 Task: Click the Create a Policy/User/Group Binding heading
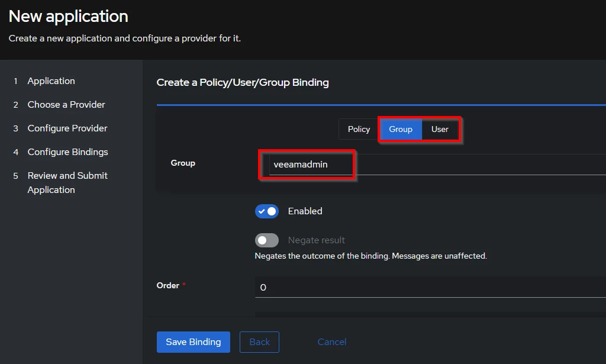(243, 82)
